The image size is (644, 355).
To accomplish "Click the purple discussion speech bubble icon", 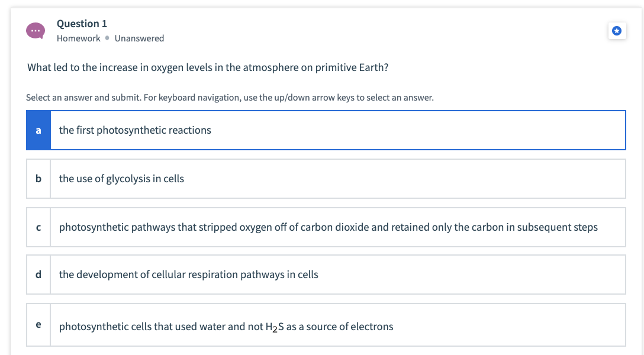I will 35,30.
